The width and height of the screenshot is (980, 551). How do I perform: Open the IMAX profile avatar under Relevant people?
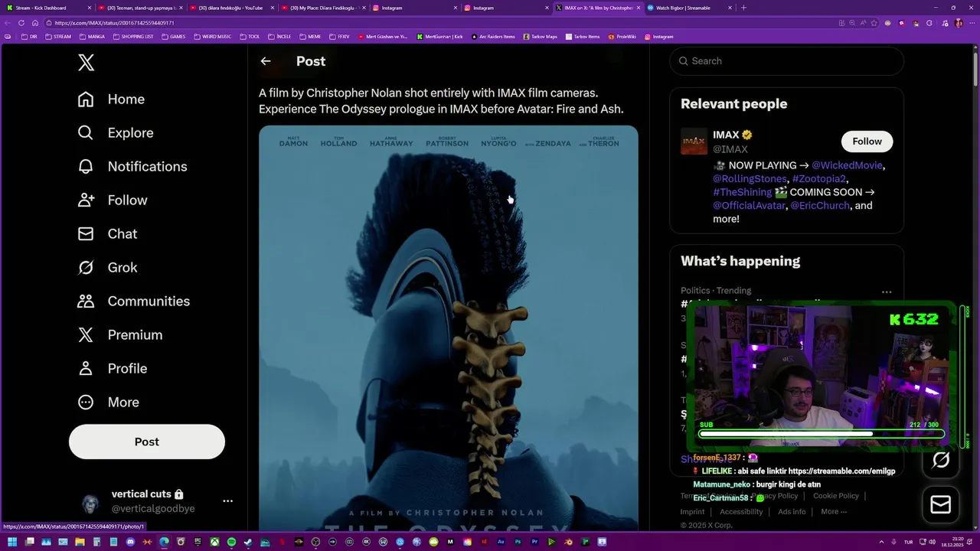[694, 142]
